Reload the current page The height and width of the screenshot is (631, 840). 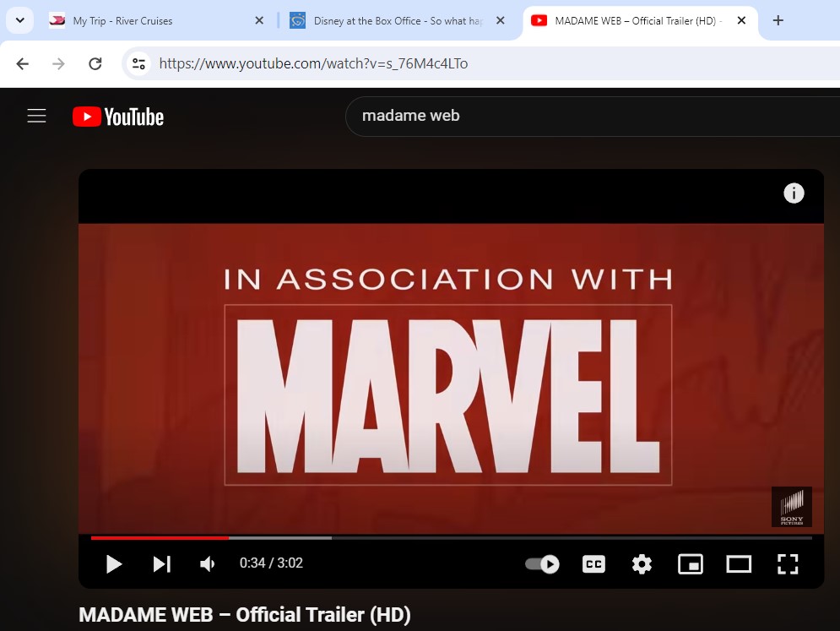(95, 63)
